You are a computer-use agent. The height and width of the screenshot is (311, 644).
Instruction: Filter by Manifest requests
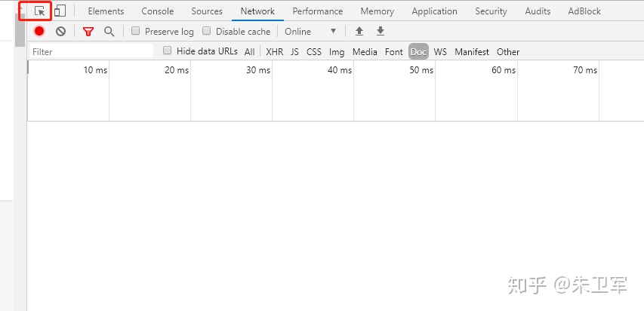pos(472,52)
